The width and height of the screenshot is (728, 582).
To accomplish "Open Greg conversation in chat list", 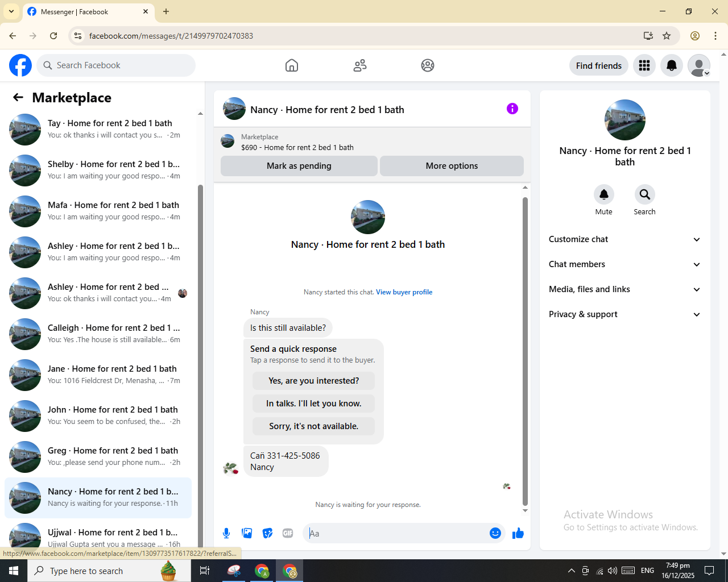I will pos(98,457).
